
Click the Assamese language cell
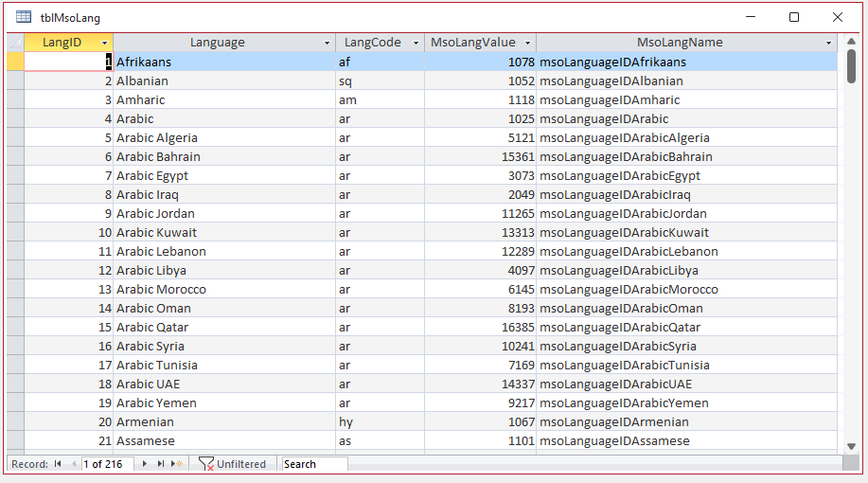coord(224,441)
